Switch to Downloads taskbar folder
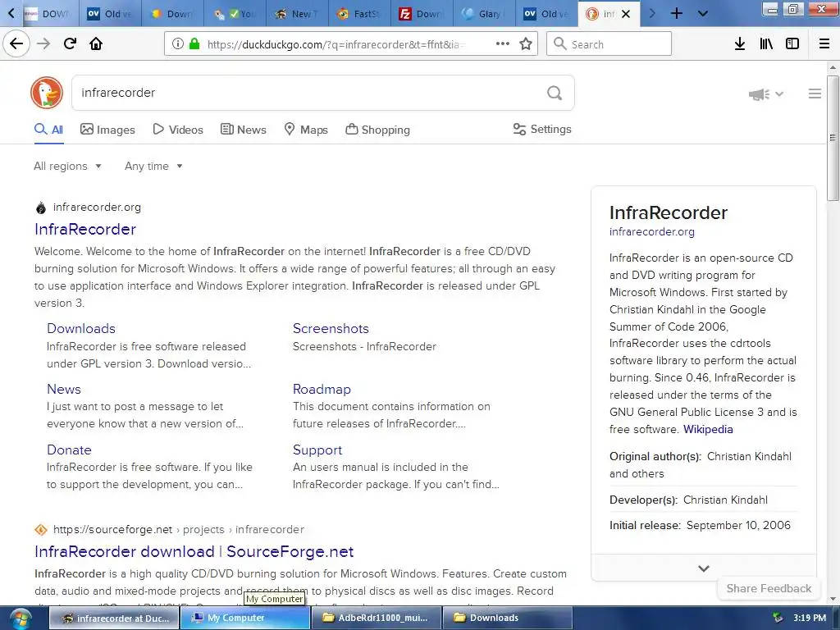 (507, 619)
